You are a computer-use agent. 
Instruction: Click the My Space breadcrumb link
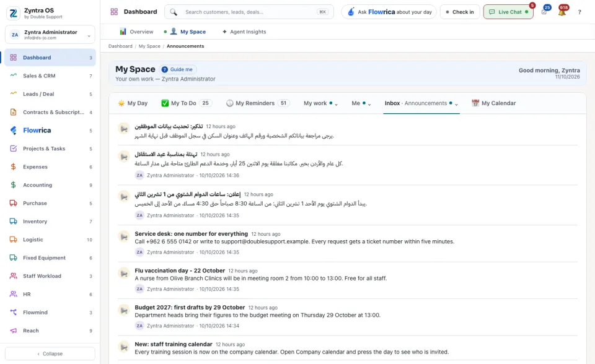pos(149,46)
